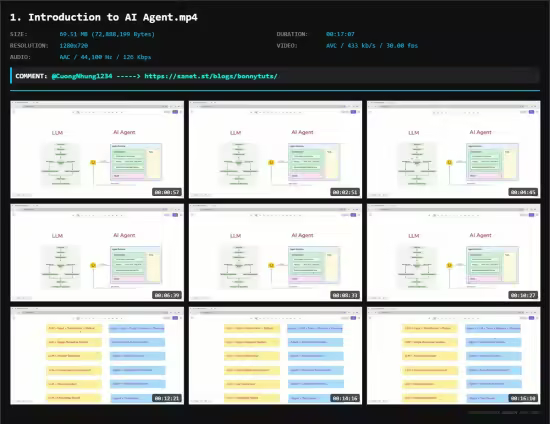Click the duration value 00:17:07
The image size is (550, 424).
[340, 34]
